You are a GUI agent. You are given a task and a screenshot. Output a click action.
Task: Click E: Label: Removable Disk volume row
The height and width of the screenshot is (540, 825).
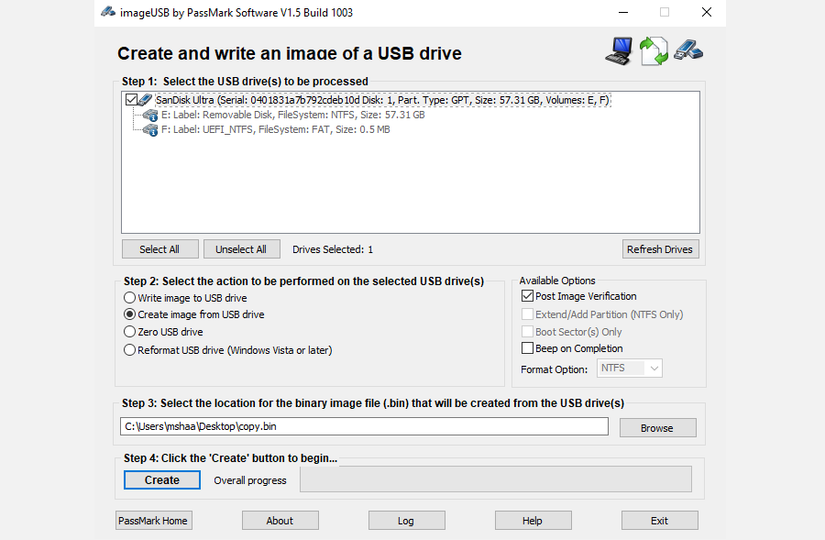tap(293, 115)
